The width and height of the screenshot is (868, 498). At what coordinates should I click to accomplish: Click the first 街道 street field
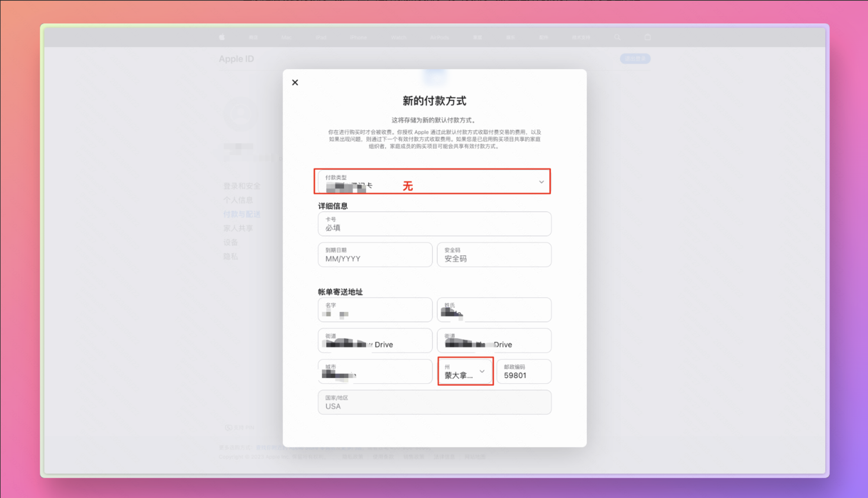point(375,340)
